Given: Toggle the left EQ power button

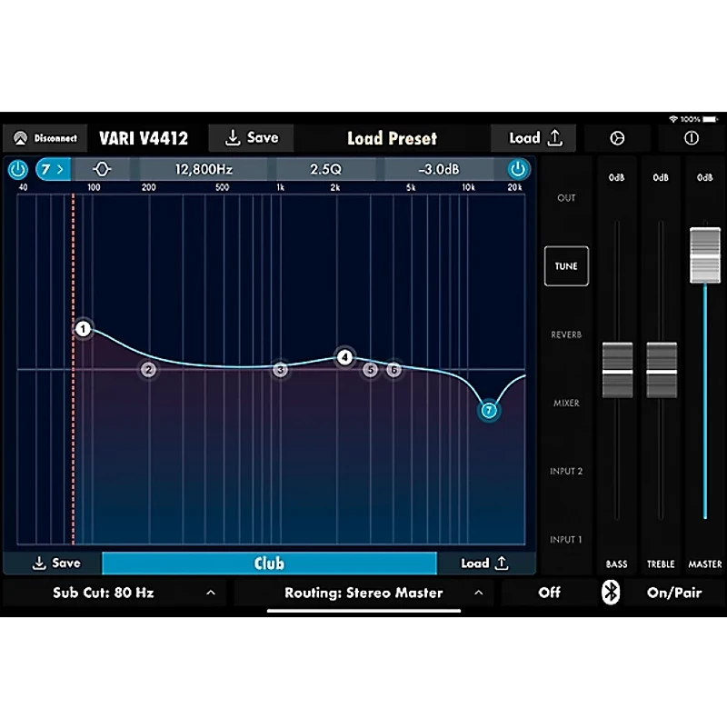Looking at the screenshot, I should coord(17,169).
